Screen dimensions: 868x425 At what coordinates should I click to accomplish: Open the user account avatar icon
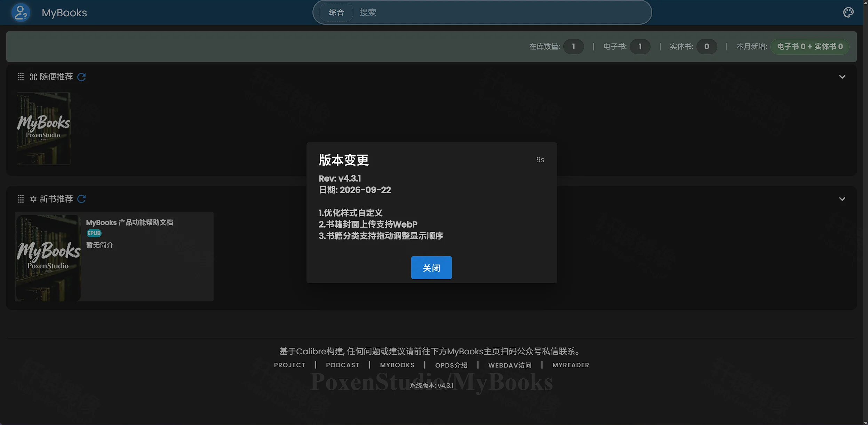coord(21,13)
